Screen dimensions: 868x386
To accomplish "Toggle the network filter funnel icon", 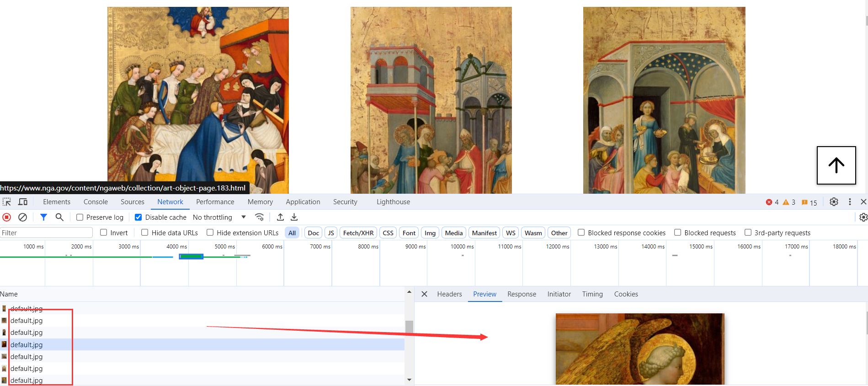I will pos(43,217).
